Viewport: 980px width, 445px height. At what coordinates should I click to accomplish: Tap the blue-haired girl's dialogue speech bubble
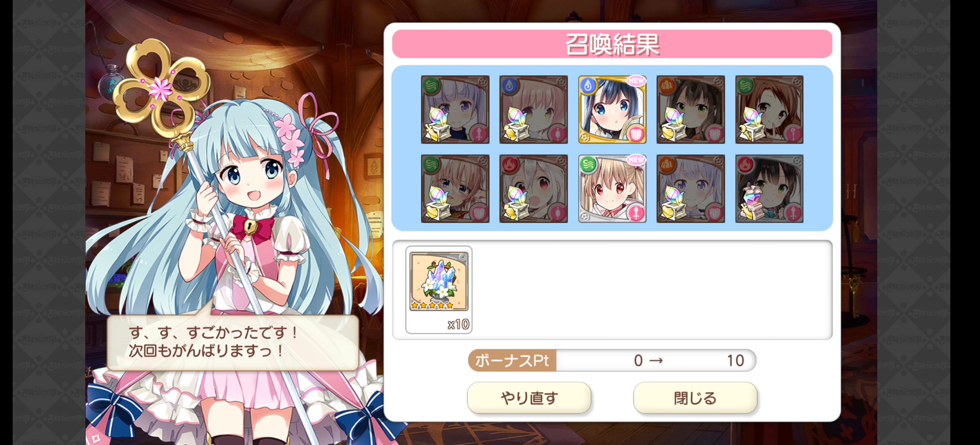233,342
